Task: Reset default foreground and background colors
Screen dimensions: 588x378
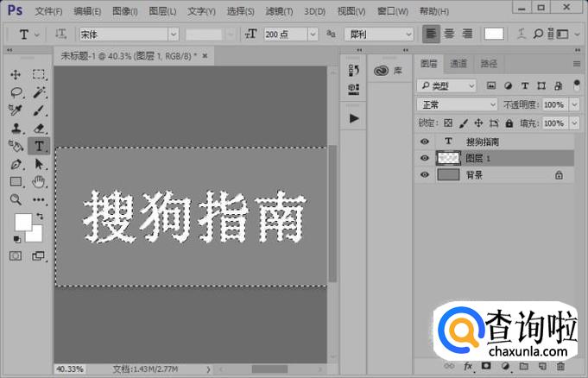Action: tap(17, 239)
